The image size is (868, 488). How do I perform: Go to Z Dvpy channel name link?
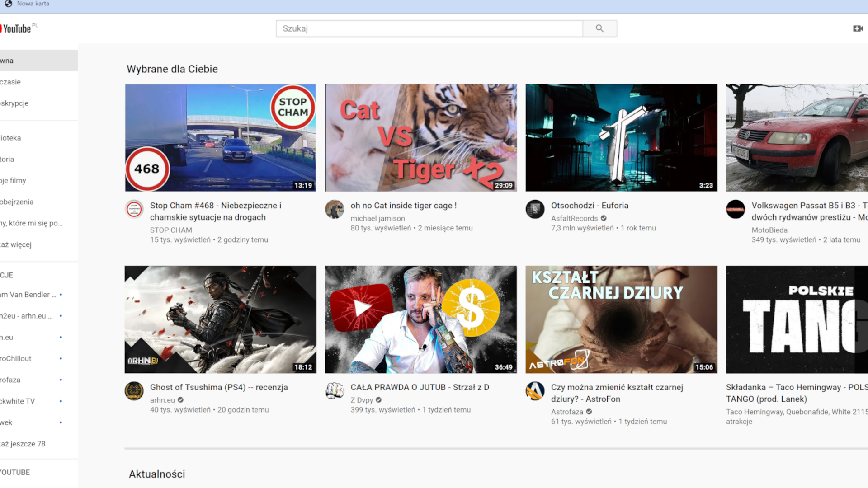(362, 400)
